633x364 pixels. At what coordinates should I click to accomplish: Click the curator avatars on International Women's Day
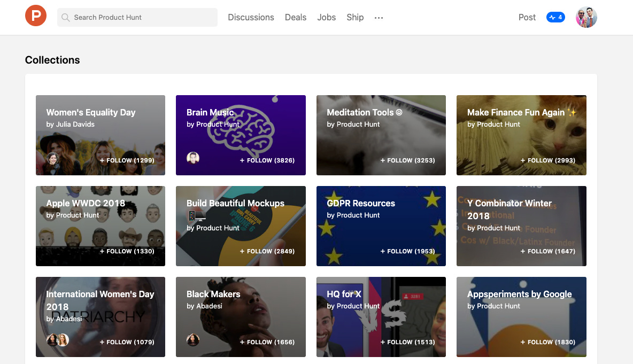pos(57,340)
